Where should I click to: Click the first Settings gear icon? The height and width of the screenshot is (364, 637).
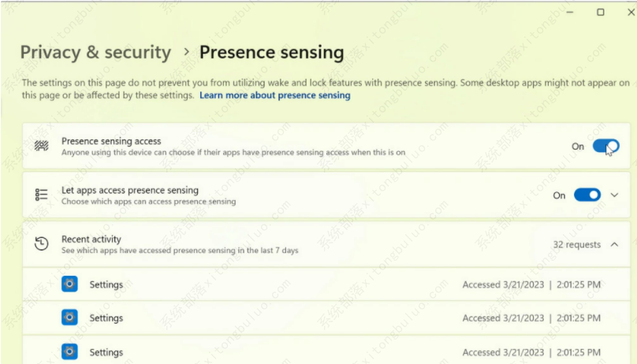69,284
